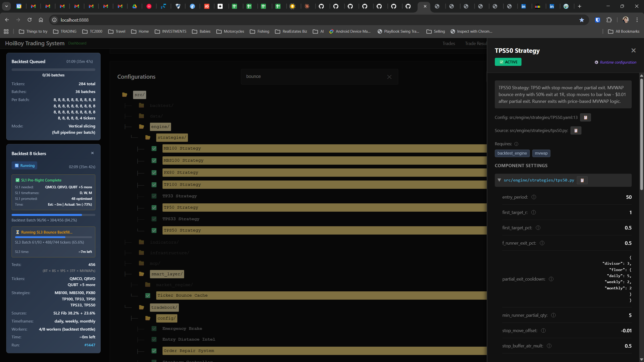
Task: Show info for first_target_pct setting
Action: pos(538,228)
